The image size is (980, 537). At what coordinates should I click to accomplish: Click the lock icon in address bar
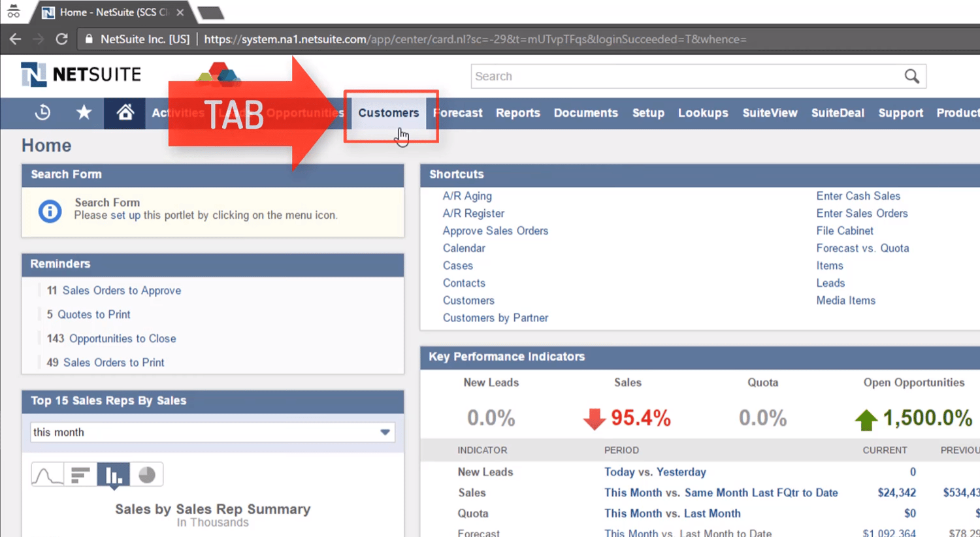click(88, 39)
